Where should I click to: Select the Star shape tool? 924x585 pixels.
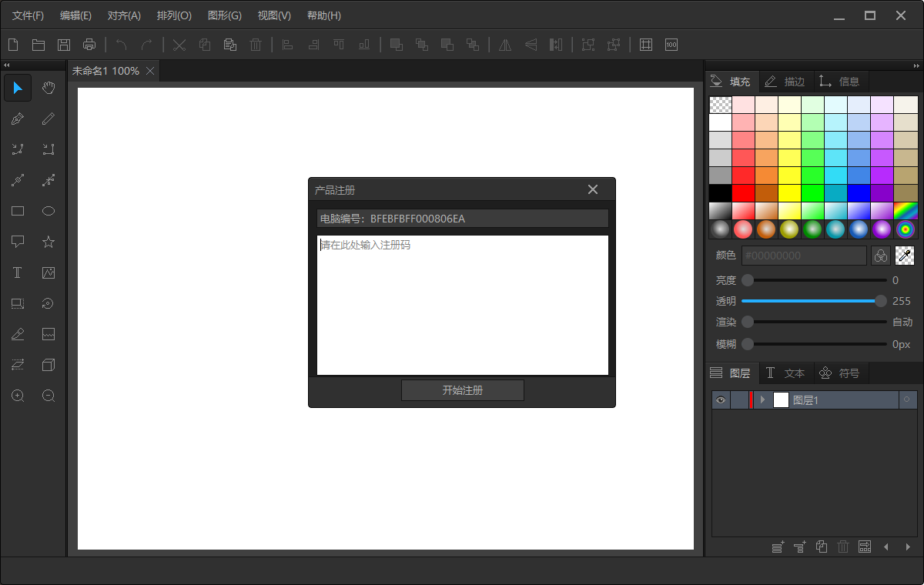[49, 242]
